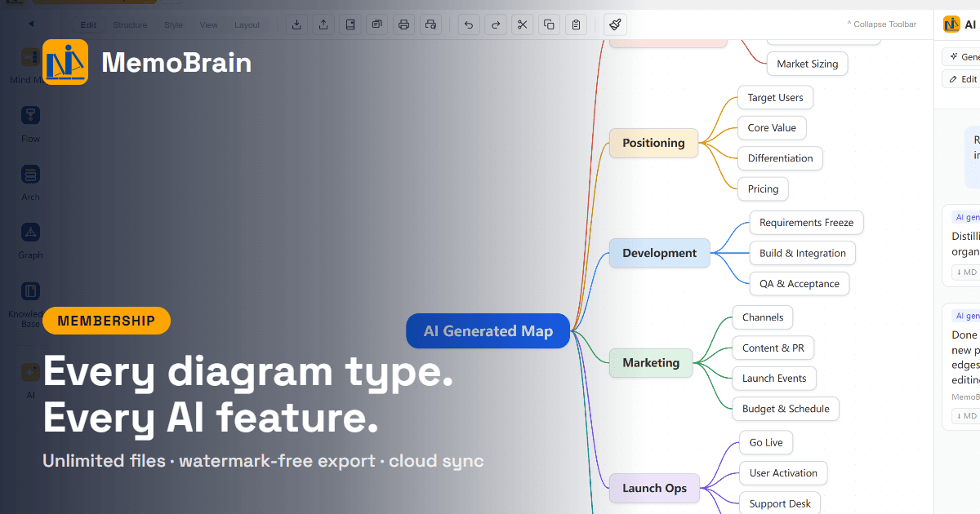Switch to the Style toolbar tab
980x514 pixels.
pyautogui.click(x=173, y=25)
